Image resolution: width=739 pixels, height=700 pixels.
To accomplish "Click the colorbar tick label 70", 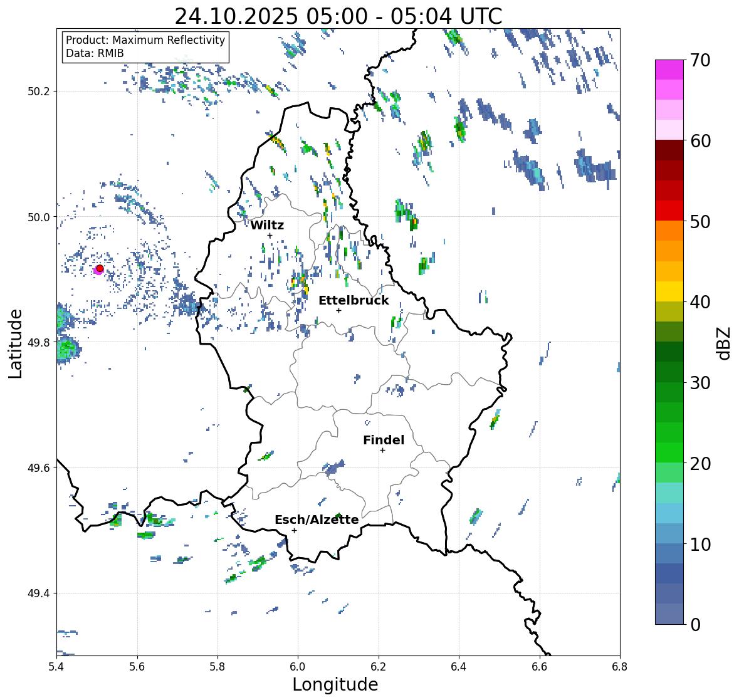I will pos(700,60).
